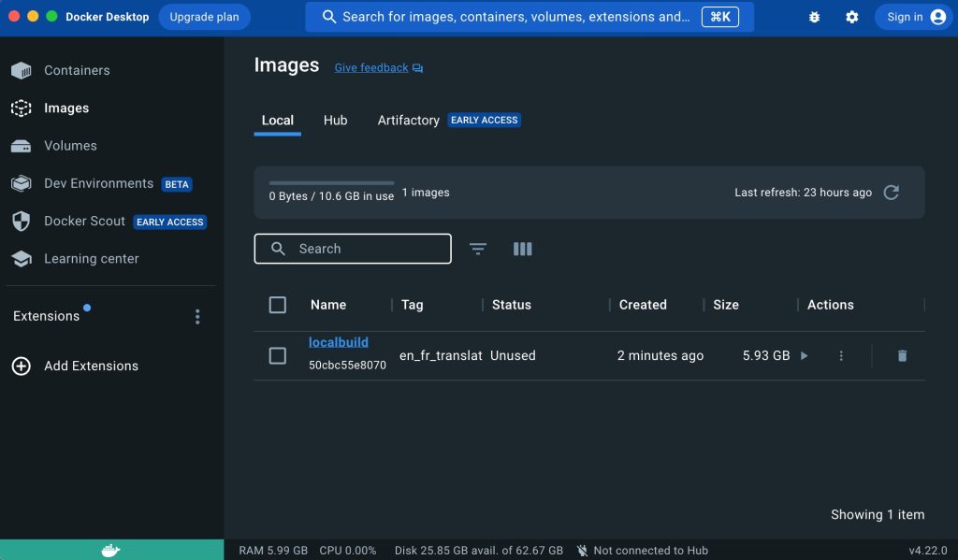Click the disk usage progress bar
The image size is (958, 560).
point(330,183)
